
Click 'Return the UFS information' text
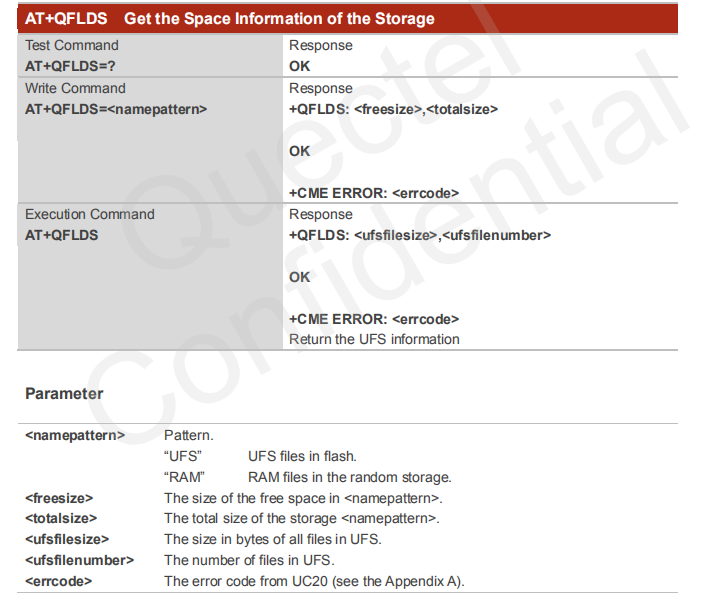(x=374, y=339)
